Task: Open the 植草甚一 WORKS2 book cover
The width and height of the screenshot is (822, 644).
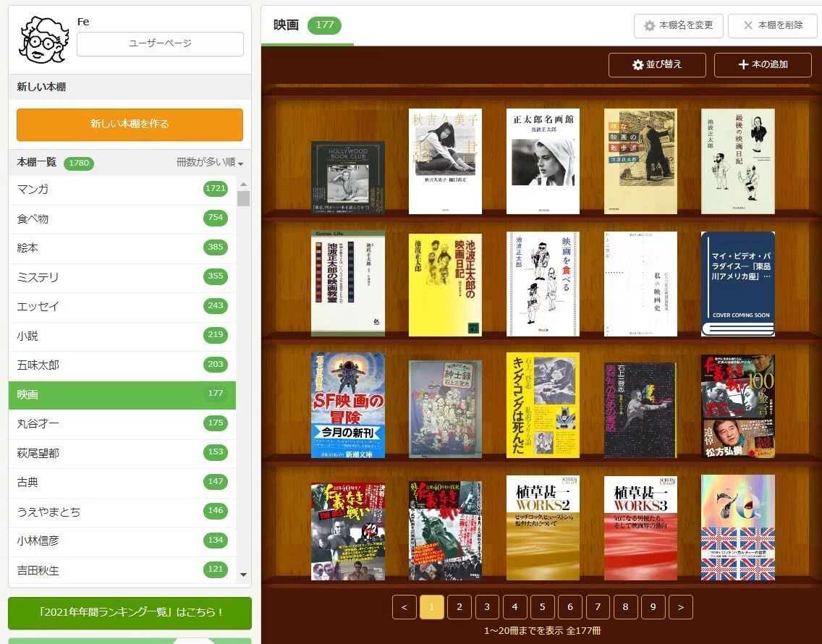Action: (x=543, y=528)
